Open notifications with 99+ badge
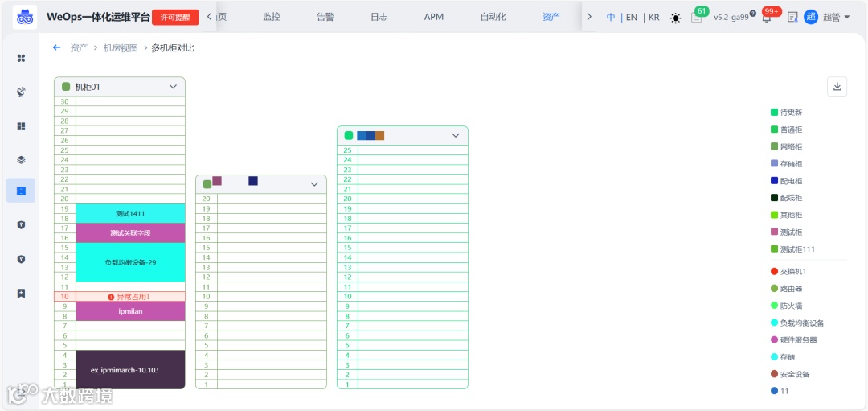 (x=767, y=18)
